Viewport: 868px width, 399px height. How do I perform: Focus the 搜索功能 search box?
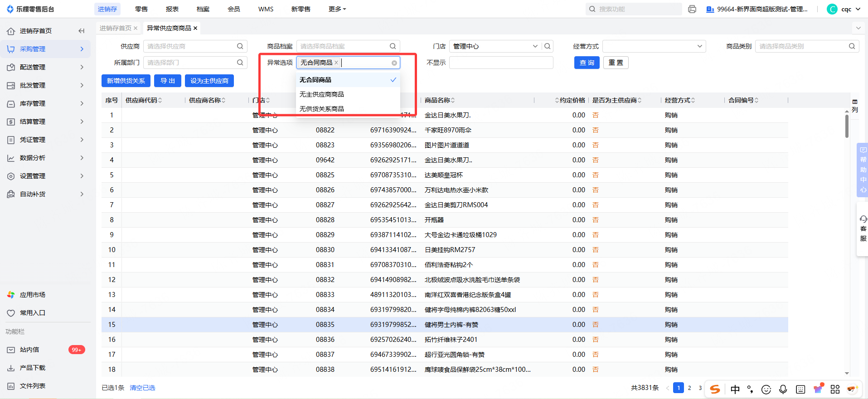coord(634,9)
